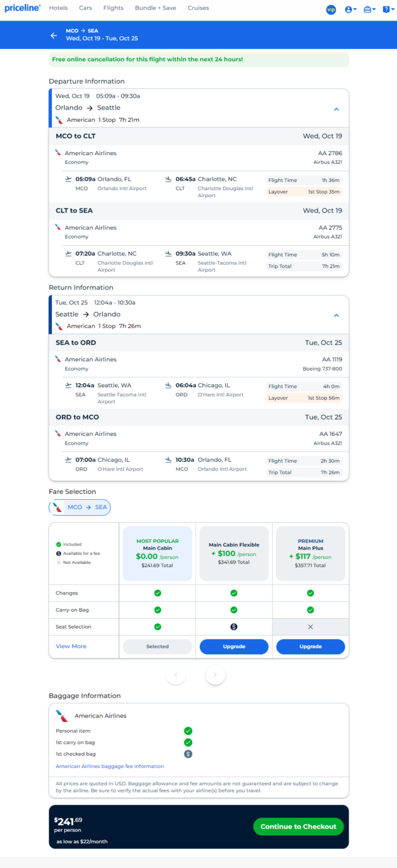Click the AA 1119 flight number
Image resolution: width=397 pixels, height=868 pixels.
(332, 359)
